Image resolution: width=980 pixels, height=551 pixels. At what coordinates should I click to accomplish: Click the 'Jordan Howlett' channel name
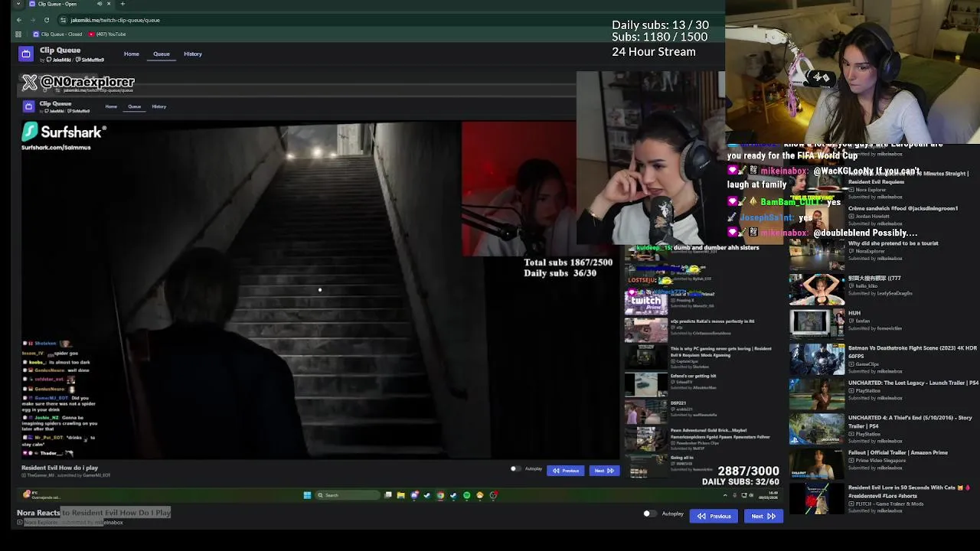pyautogui.click(x=872, y=216)
